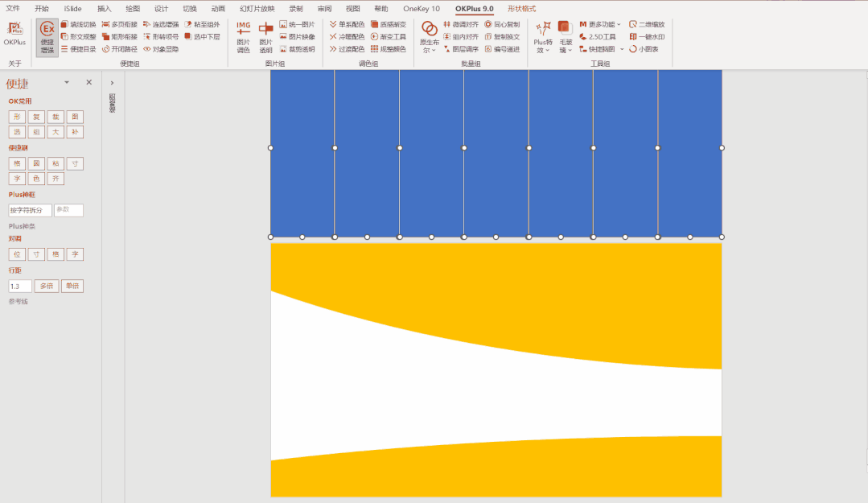Open 2.5D工具
Screen dimensions: 868x503
(x=598, y=36)
